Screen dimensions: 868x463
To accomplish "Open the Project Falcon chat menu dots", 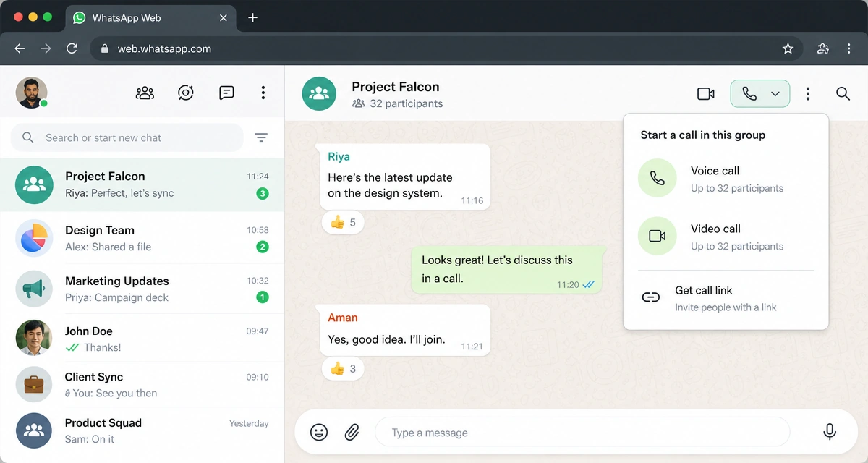I will (808, 94).
